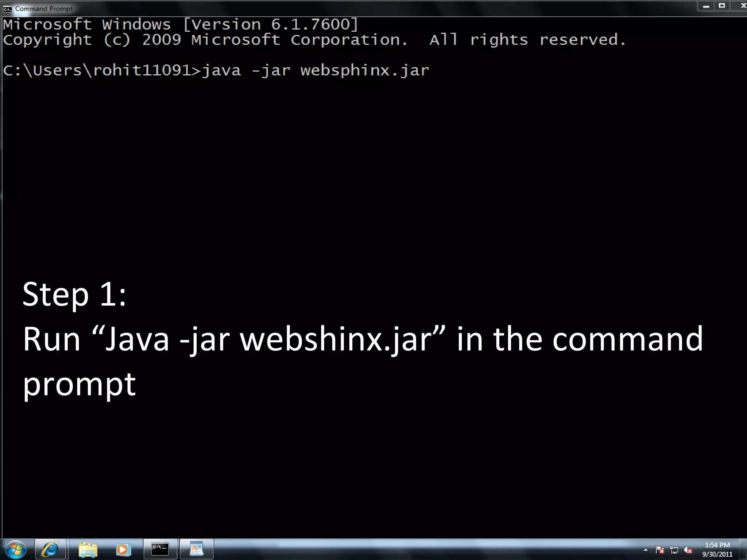The width and height of the screenshot is (747, 560).
Task: Open the document editor taskbar icon
Action: pyautogui.click(x=196, y=549)
